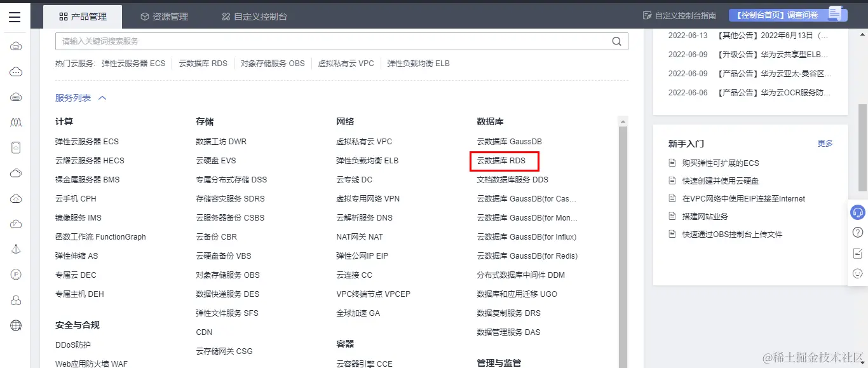This screenshot has height=368, width=868.
Task: Select hot service 弹性云服务器 ECS
Action: pos(133,64)
